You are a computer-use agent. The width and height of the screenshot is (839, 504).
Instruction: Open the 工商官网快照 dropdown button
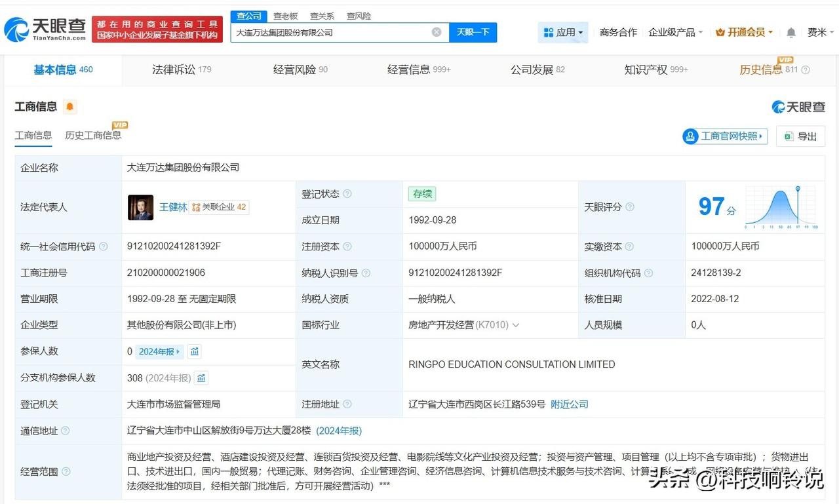tap(725, 136)
